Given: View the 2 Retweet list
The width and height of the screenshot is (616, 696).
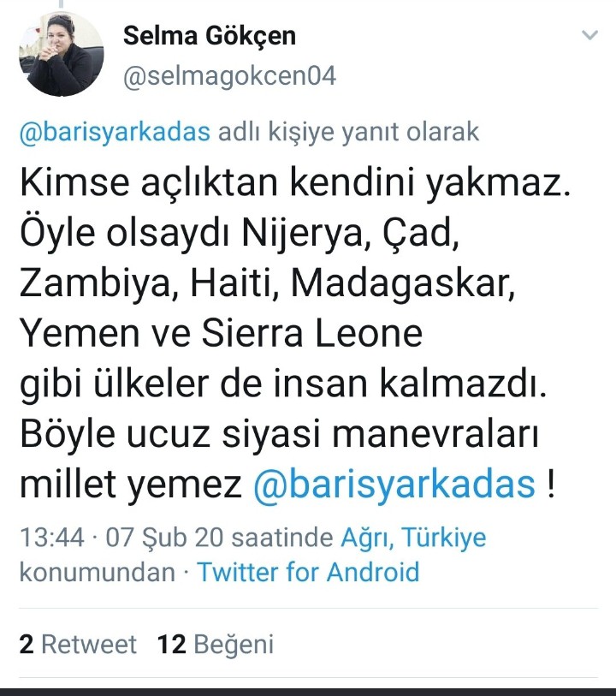Looking at the screenshot, I should 78,645.
